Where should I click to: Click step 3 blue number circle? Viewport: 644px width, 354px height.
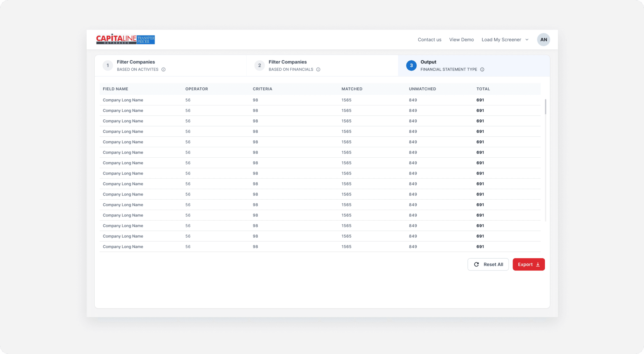click(x=411, y=66)
